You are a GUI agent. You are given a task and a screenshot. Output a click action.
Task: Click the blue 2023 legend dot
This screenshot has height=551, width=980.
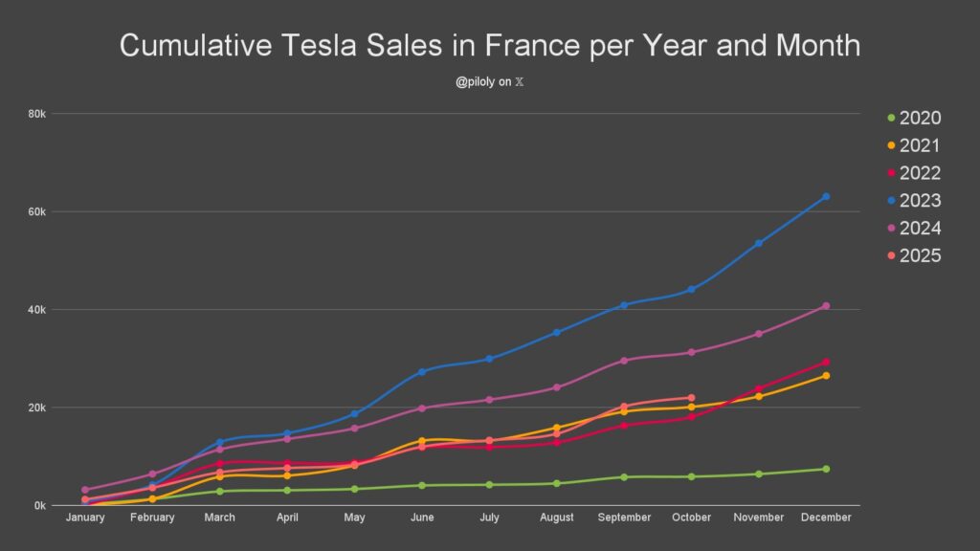[891, 201]
